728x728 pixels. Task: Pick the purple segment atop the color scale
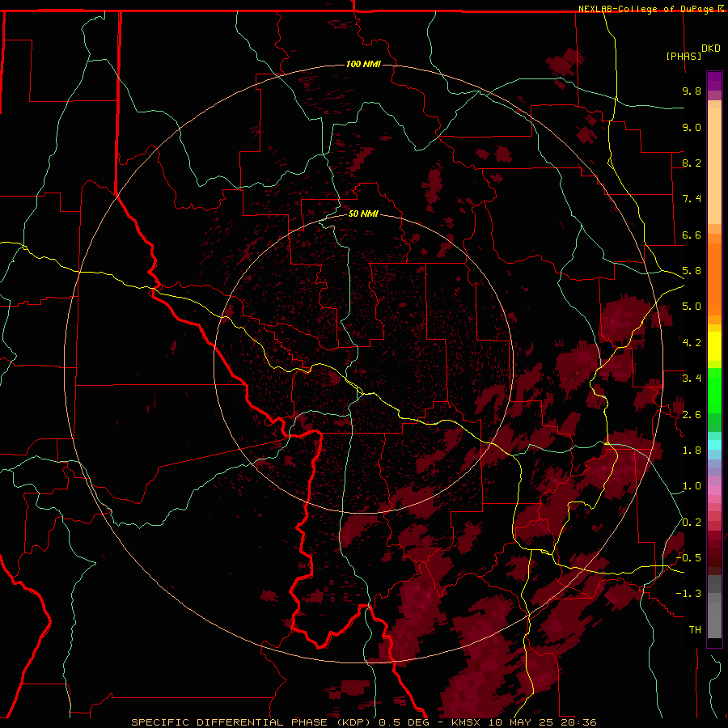(714, 81)
